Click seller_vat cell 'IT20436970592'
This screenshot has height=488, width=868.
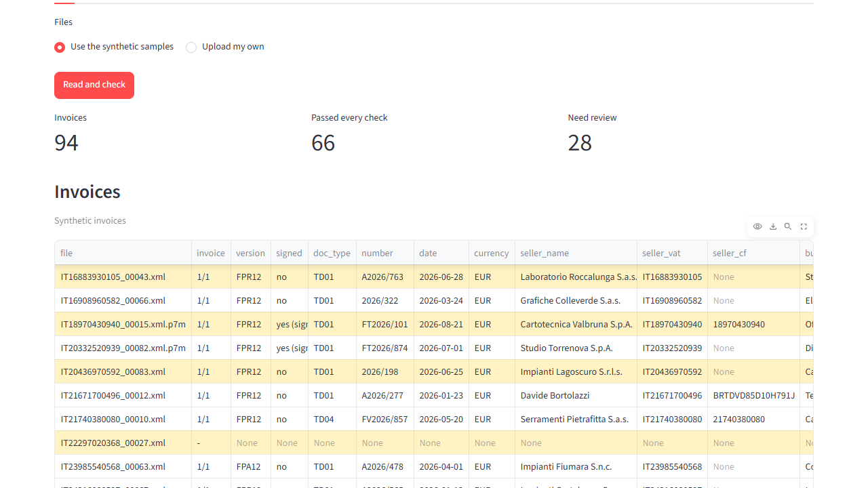coord(672,371)
